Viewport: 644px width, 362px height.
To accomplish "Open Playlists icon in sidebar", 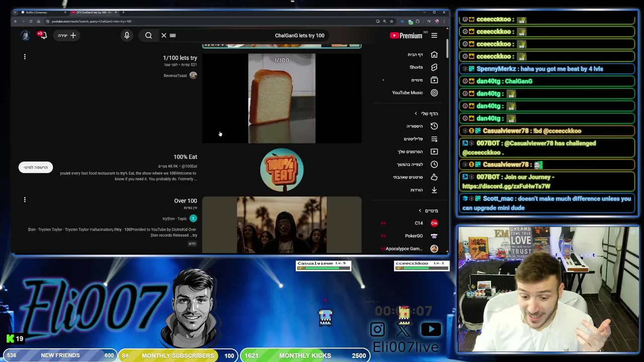I will [434, 139].
